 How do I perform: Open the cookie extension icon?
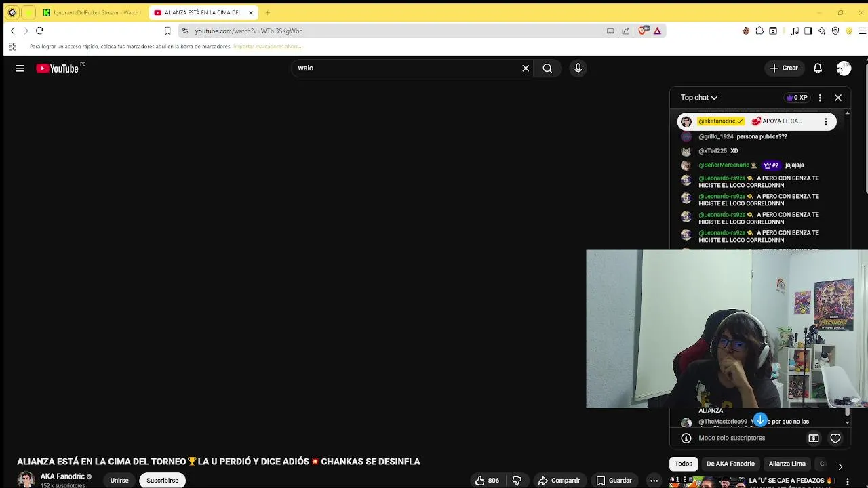point(746,30)
